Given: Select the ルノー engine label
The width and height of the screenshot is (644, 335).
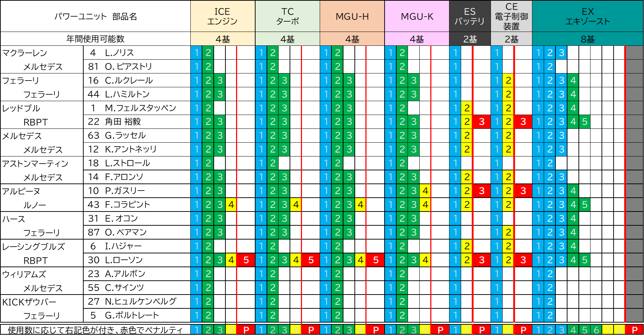Looking at the screenshot, I should pos(35,205).
